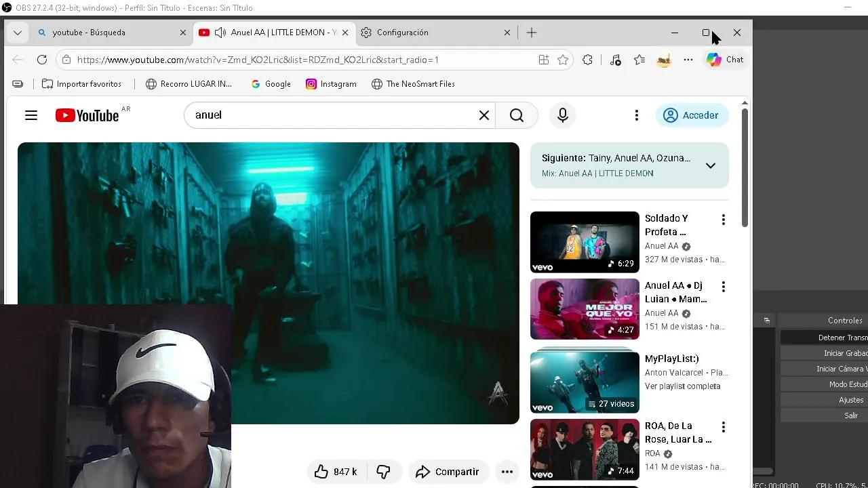Click the Anton Valcarcel playlist channel name
Viewport: 868px width, 488px height.
(674, 373)
